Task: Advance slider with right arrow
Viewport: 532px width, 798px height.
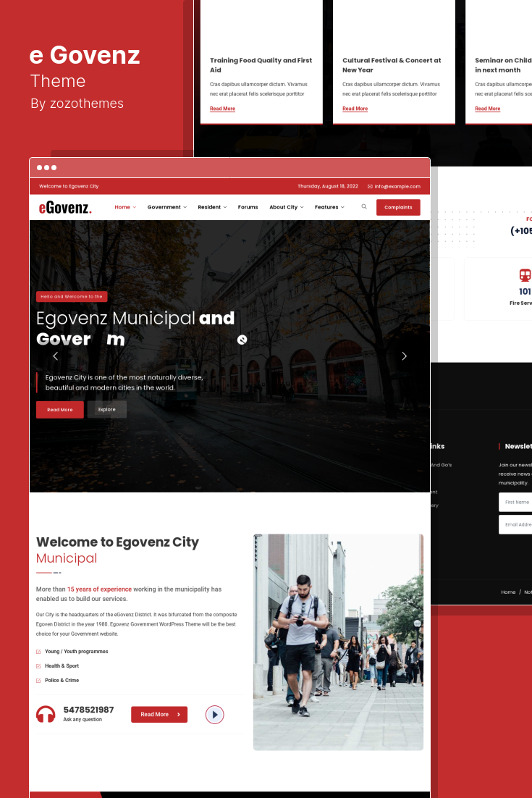Action: pos(405,356)
